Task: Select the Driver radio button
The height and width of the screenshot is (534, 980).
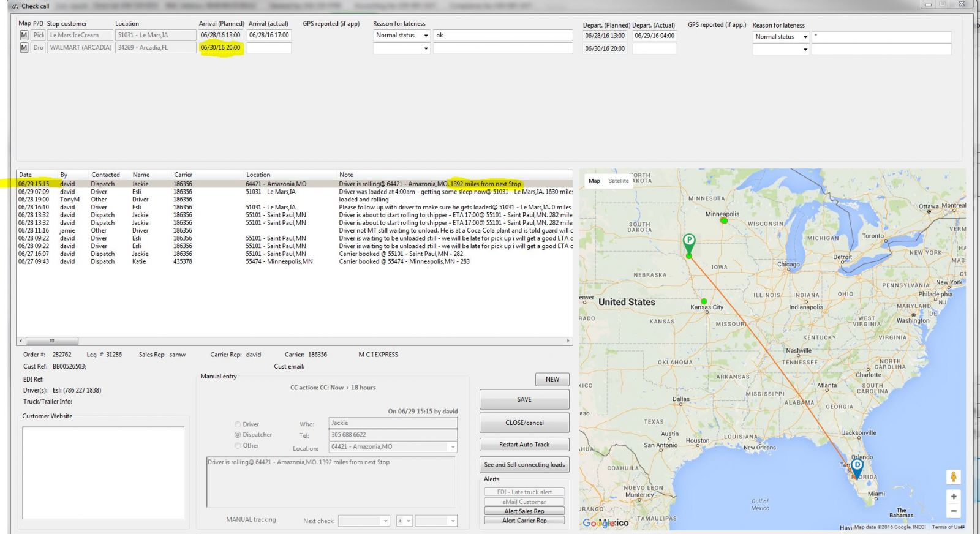Action: tap(238, 424)
